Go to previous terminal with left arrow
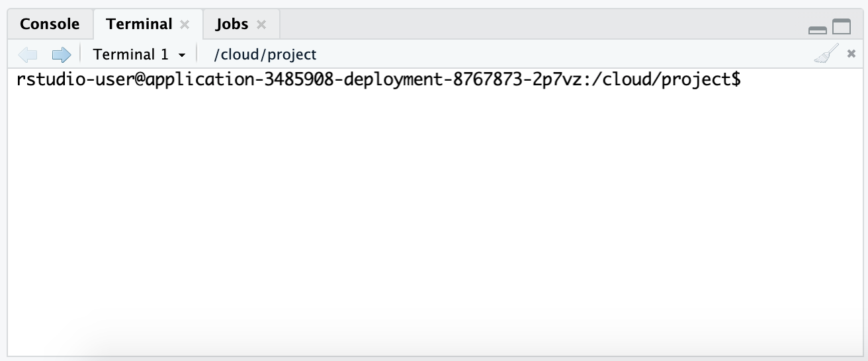Screen dimensions: 868x361 pos(28,54)
